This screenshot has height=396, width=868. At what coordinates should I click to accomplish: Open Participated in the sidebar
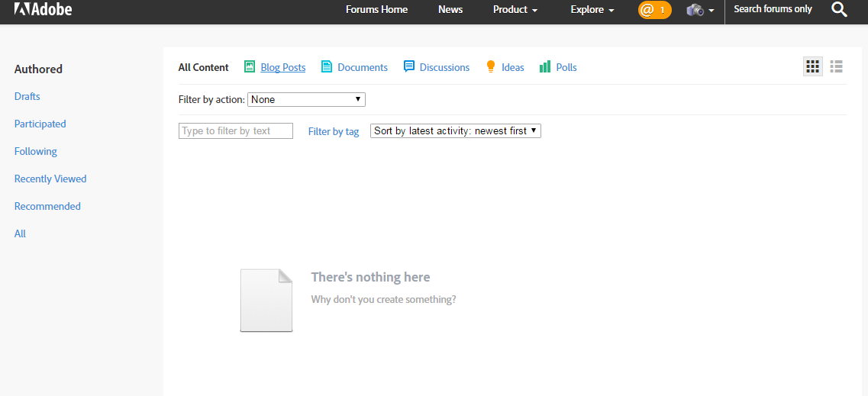tap(40, 124)
